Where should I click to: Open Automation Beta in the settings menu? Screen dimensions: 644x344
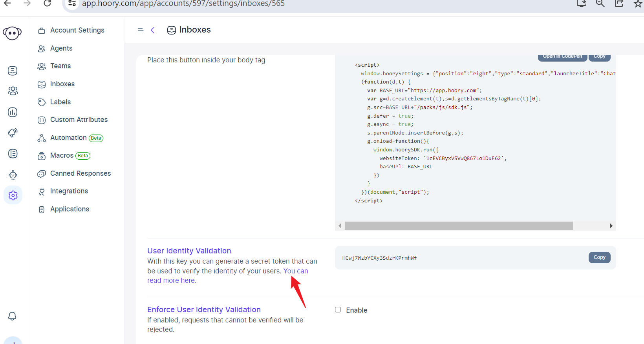[70, 138]
